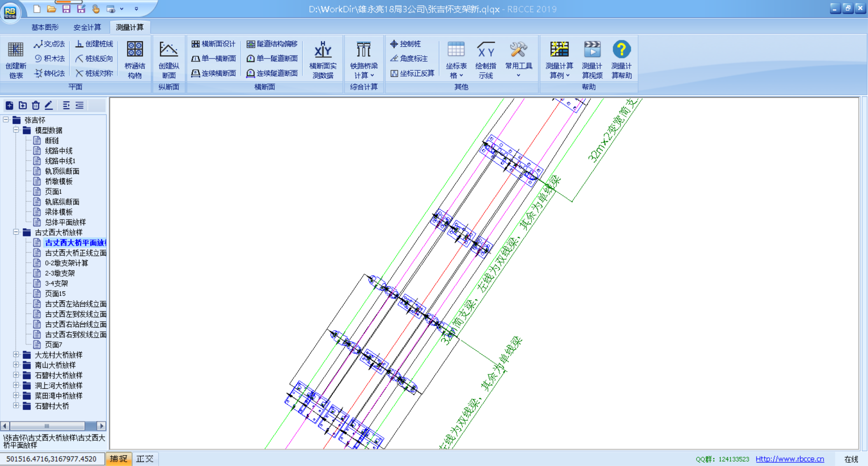
Task: Click the trash delete icon in tree toolbar
Action: coord(36,106)
